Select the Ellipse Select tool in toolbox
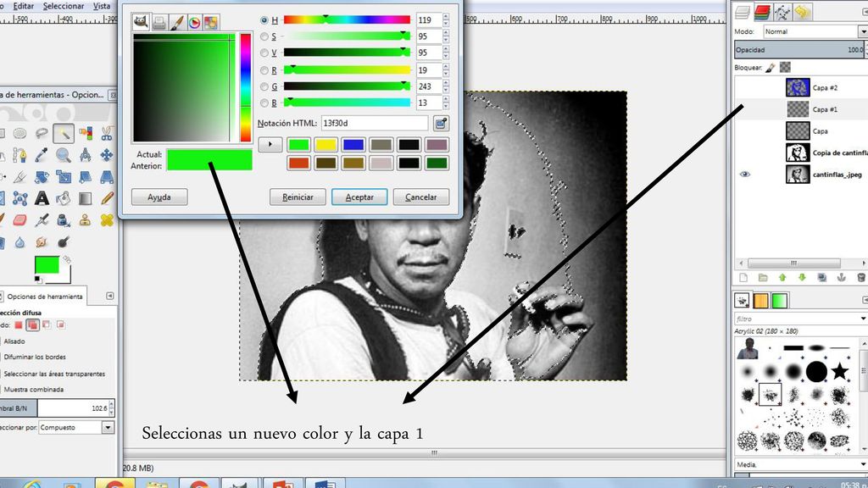868x488 pixels. click(x=20, y=133)
